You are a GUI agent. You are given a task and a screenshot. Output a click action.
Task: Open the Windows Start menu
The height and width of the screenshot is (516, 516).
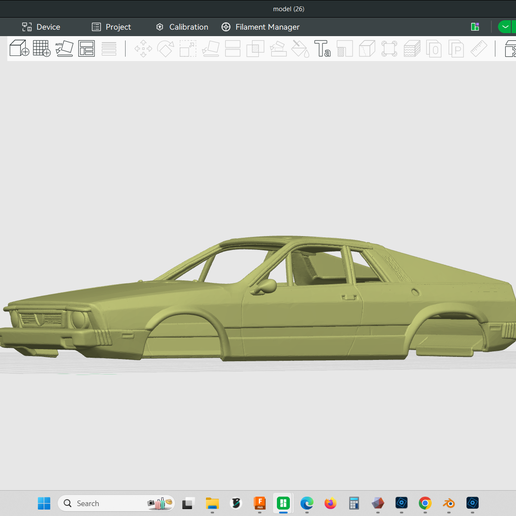click(44, 503)
